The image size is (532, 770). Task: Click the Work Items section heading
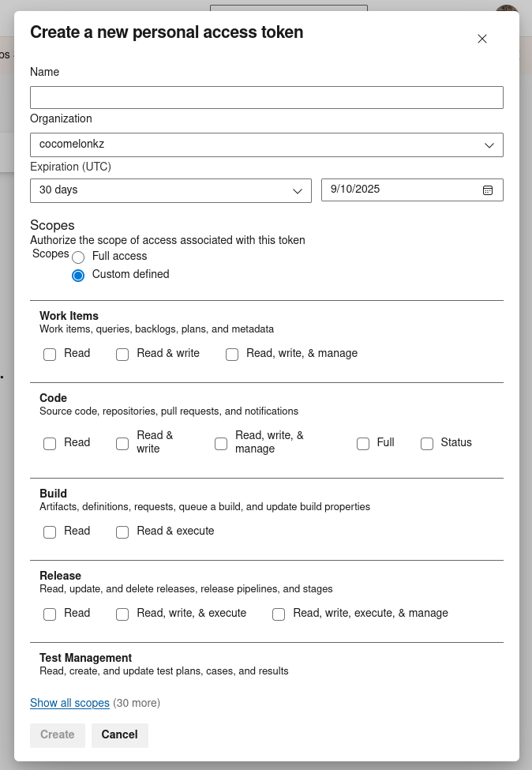click(69, 316)
